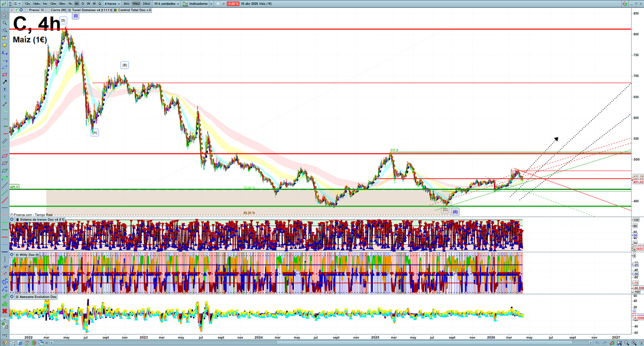This screenshot has height=346, width=644.
Task: Click the Tunel Domenec v4 color swatch
Action: (70, 10)
